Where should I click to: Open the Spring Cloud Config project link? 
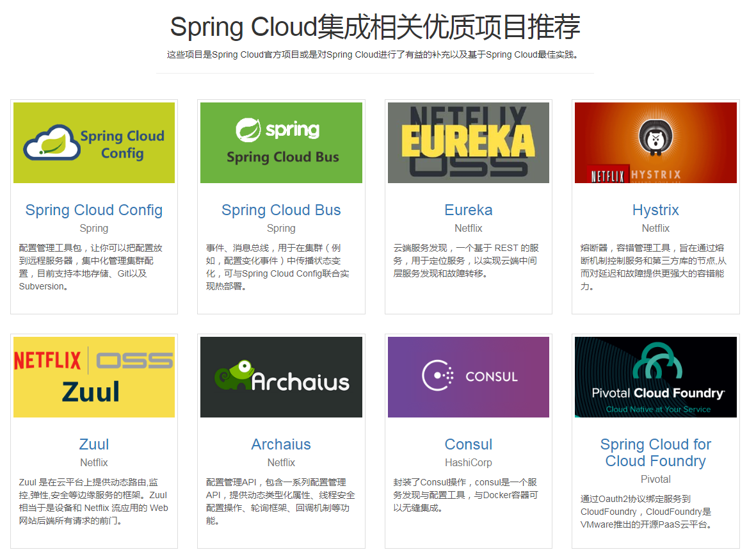tap(93, 210)
